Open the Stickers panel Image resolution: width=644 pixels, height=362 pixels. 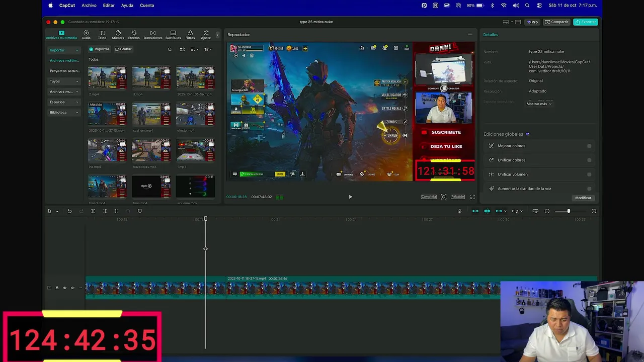tap(118, 35)
